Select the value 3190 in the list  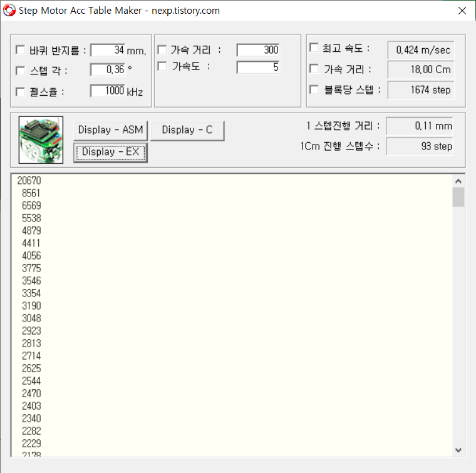(x=31, y=306)
